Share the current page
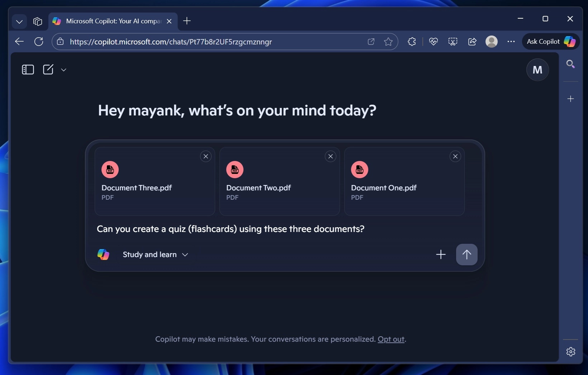588x375 pixels. tap(472, 42)
